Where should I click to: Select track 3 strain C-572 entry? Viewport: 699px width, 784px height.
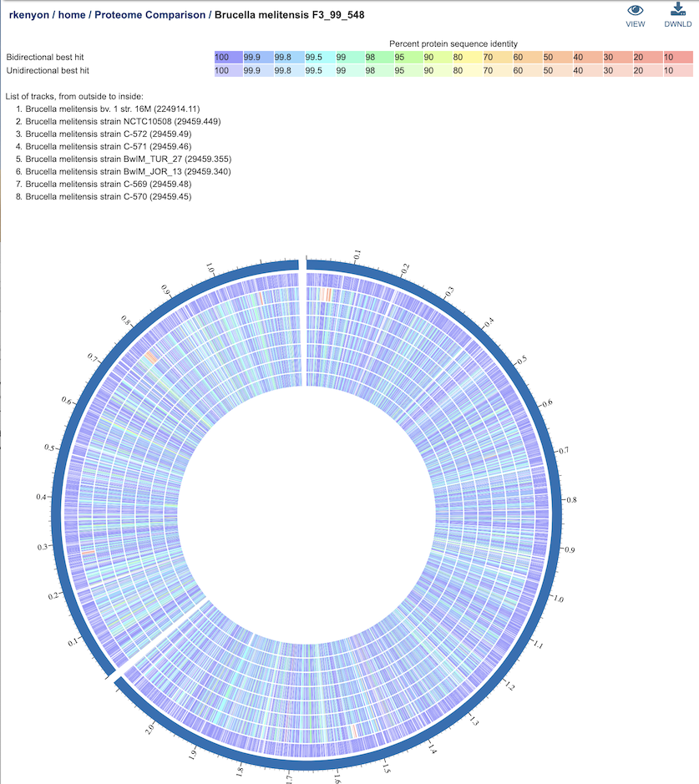pos(109,134)
